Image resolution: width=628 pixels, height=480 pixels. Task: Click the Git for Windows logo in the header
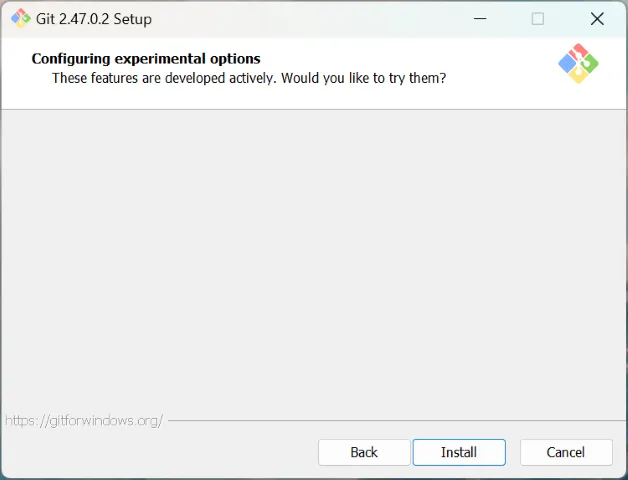pos(578,63)
